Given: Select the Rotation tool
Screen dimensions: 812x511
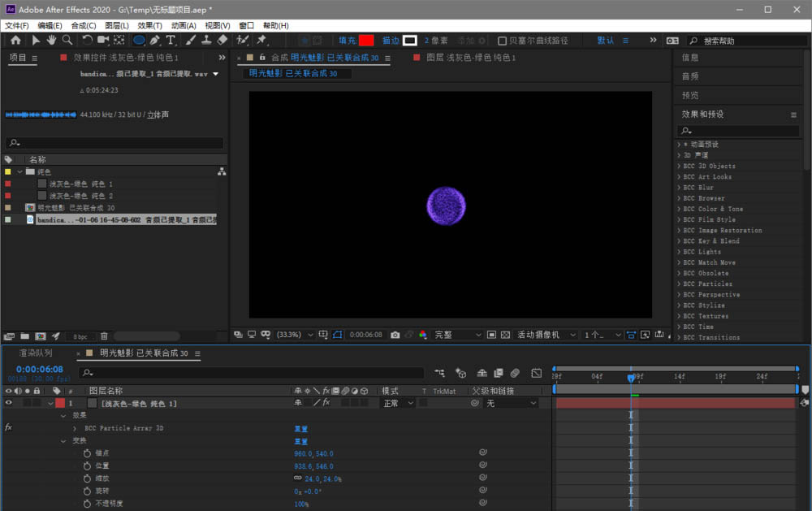Looking at the screenshot, I should pos(87,40).
